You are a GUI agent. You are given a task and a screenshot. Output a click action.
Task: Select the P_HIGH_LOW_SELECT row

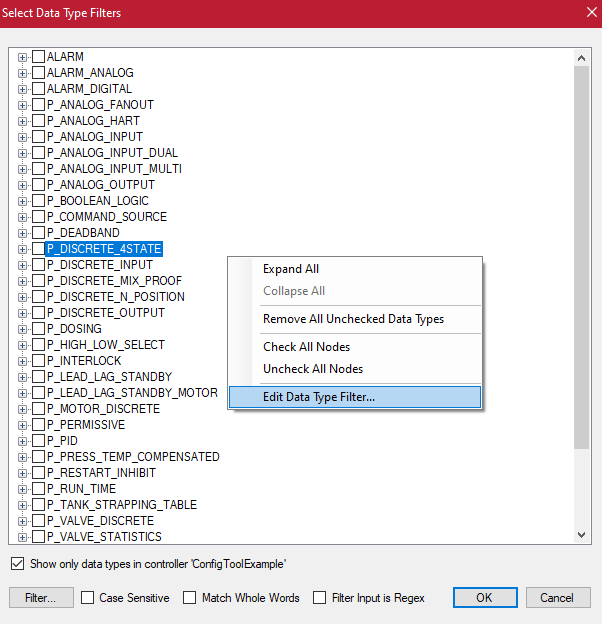tap(106, 345)
